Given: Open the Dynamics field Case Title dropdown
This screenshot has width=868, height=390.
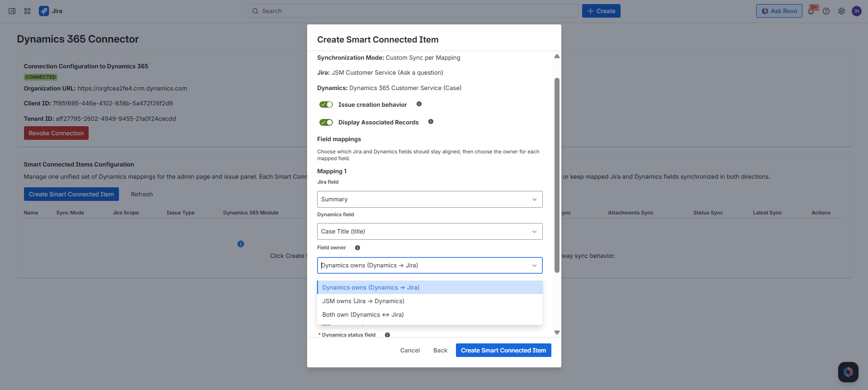Looking at the screenshot, I should click(x=430, y=231).
